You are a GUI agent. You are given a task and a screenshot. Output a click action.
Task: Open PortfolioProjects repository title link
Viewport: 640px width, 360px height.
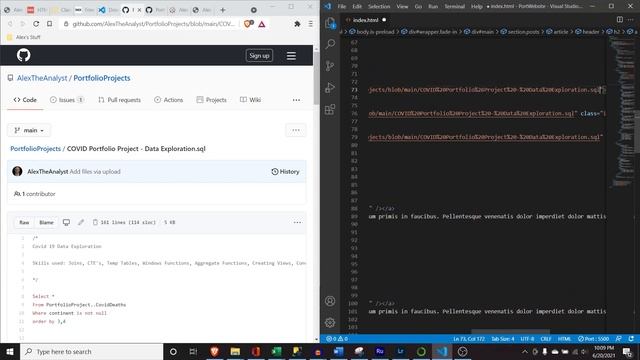click(x=102, y=78)
